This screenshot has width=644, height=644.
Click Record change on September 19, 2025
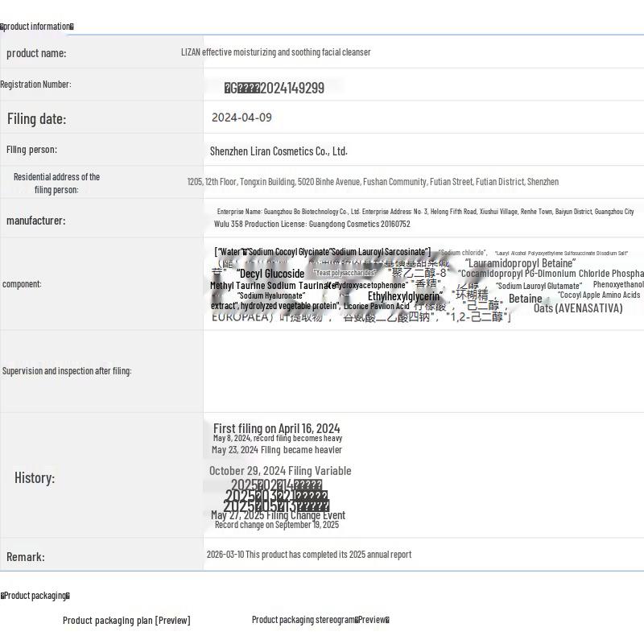(277, 525)
